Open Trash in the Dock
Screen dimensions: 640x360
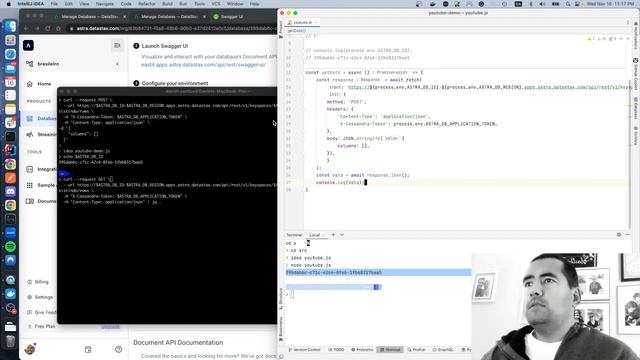click(10, 340)
